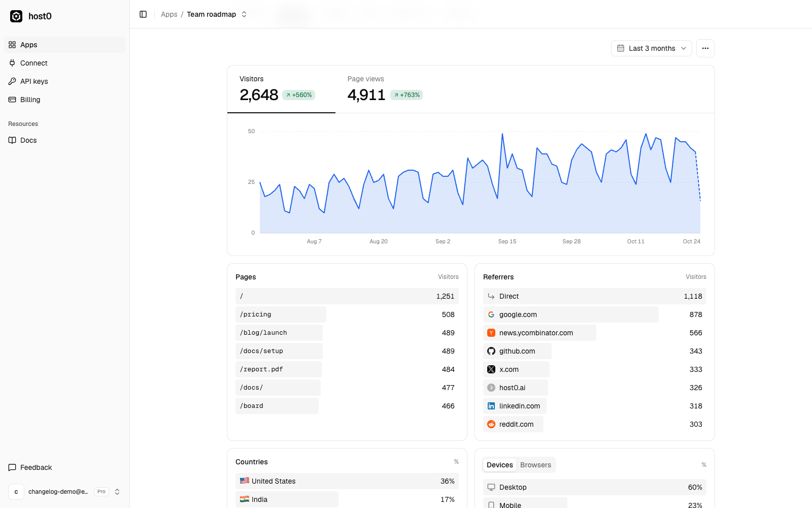Image resolution: width=812 pixels, height=508 pixels.
Task: Toggle the sidebar panel icon
Action: click(143, 14)
